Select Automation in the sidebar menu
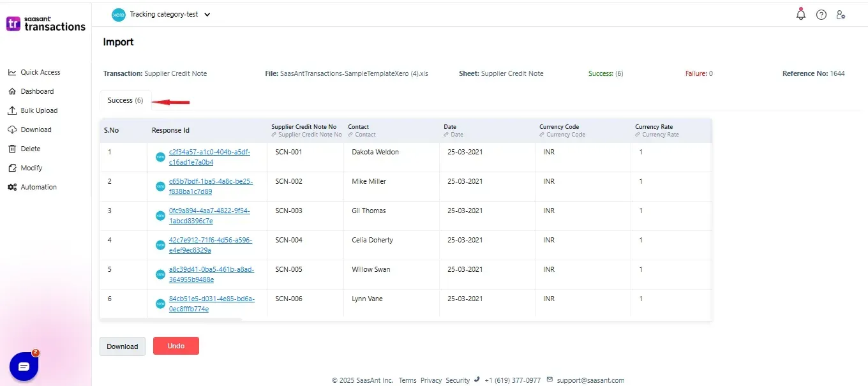868x386 pixels. (x=38, y=187)
